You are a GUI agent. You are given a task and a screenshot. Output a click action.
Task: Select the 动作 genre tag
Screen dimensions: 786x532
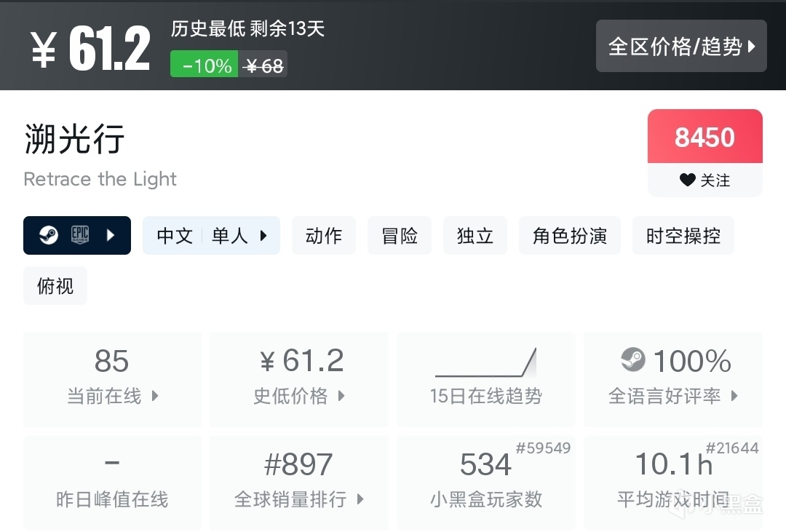click(324, 236)
